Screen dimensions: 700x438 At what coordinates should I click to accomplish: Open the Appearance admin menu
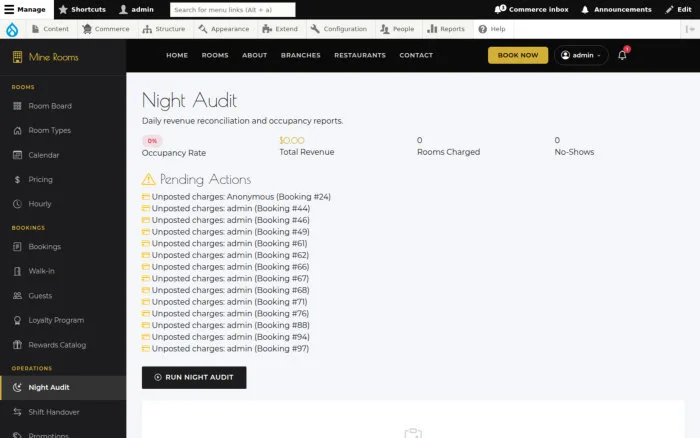pyautogui.click(x=224, y=29)
